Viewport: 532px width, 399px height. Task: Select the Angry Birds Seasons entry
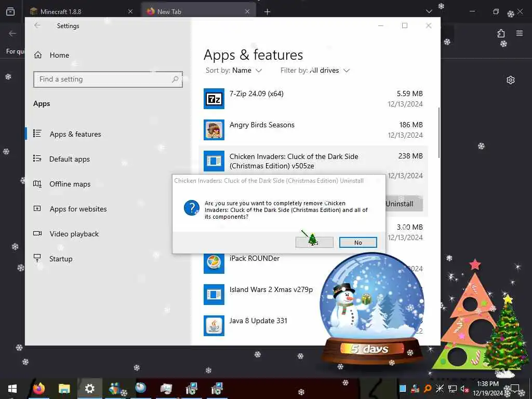[313, 130]
